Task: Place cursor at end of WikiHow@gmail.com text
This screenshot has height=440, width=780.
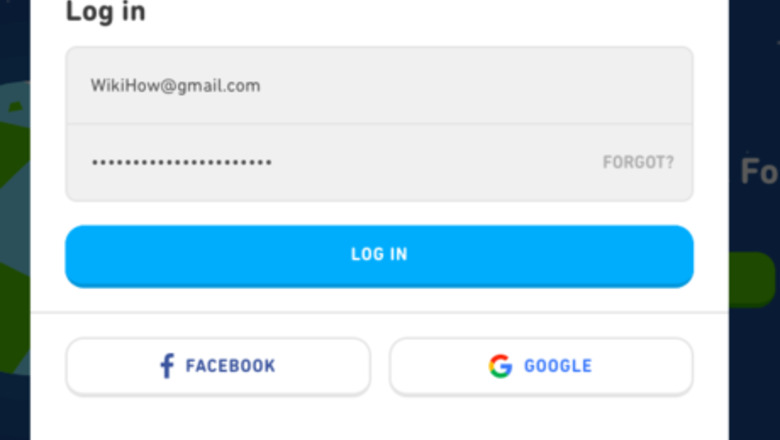Action: 262,86
